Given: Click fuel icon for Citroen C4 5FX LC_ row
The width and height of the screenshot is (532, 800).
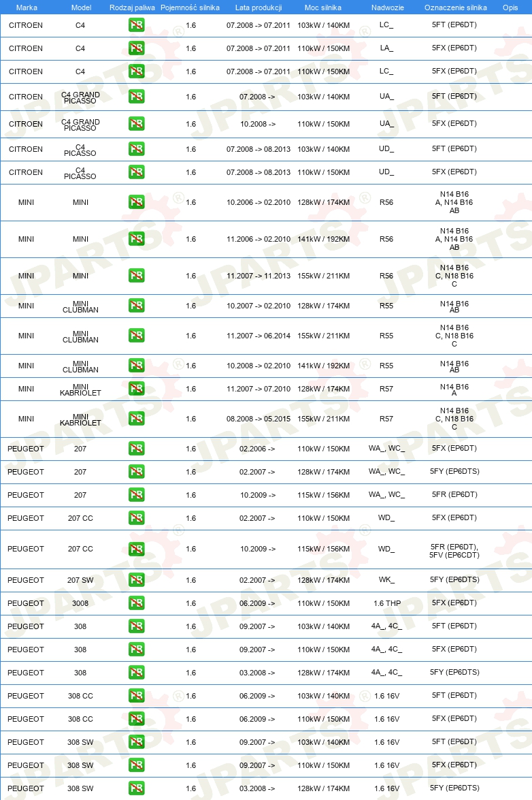Looking at the screenshot, I should 137,71.
